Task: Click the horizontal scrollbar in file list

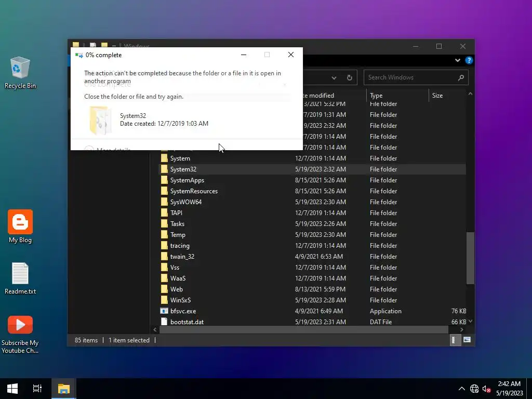Action: (x=303, y=329)
